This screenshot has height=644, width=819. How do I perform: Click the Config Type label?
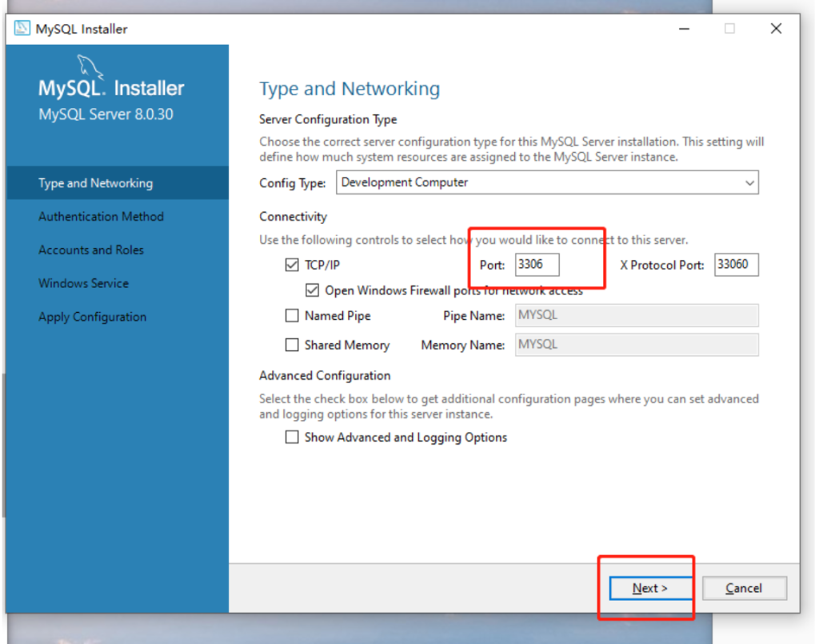point(293,183)
